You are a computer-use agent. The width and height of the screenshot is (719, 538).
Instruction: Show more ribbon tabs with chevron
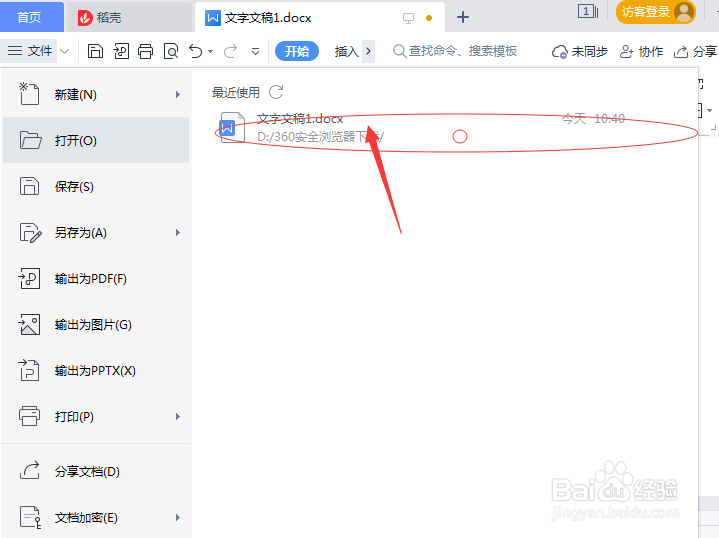click(x=368, y=51)
